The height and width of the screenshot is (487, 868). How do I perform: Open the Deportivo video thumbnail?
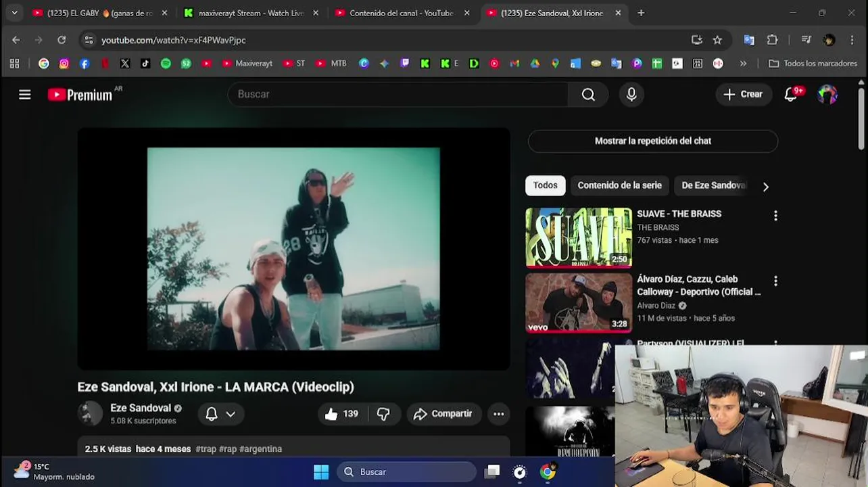pyautogui.click(x=579, y=302)
